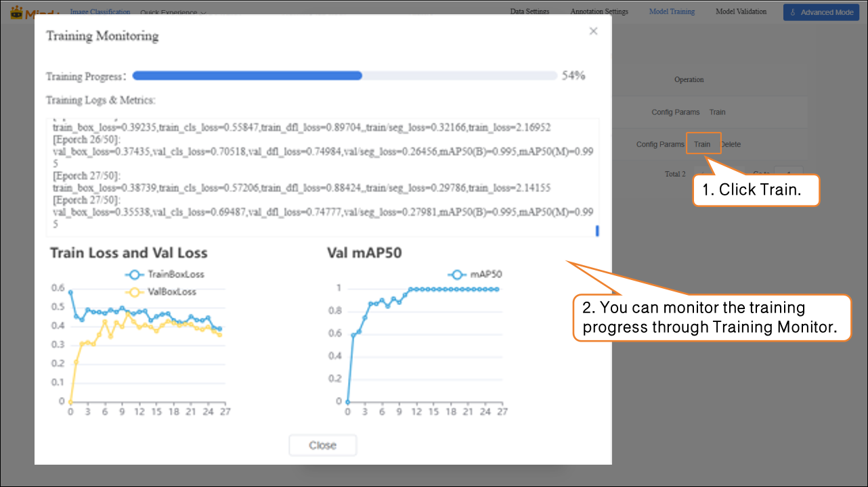Click the Advanced Mode button
868x487 pixels.
tap(821, 12)
